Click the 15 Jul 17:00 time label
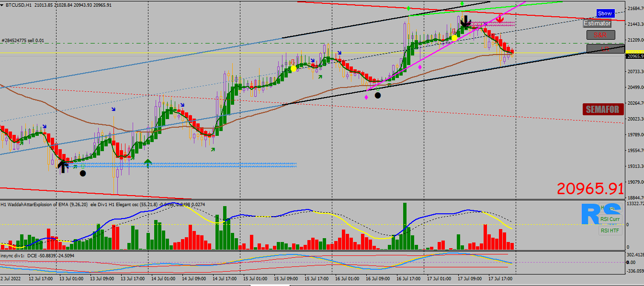Viewport: 644px width, 286px height. [x=316, y=278]
